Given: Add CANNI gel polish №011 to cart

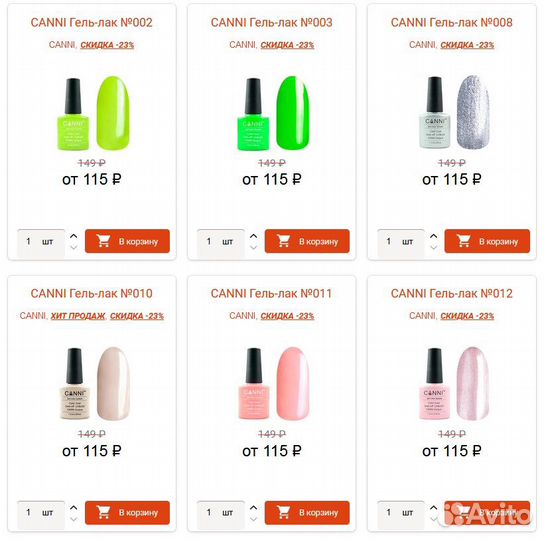Looking at the screenshot, I should click(x=307, y=512).
